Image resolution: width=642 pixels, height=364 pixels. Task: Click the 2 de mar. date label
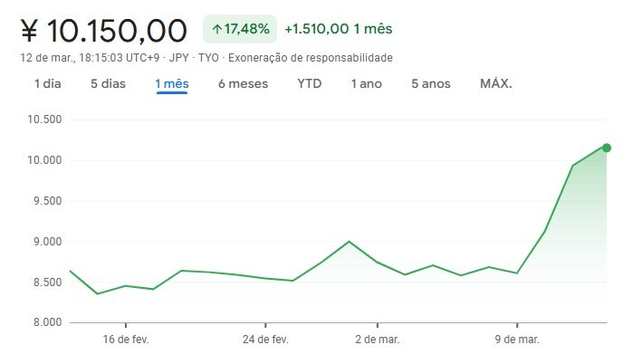tap(378, 340)
